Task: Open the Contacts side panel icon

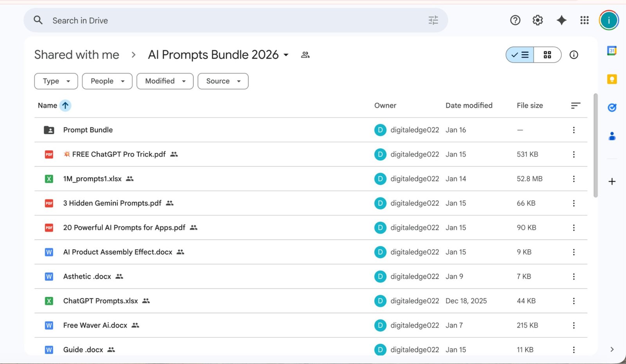Action: click(x=612, y=136)
